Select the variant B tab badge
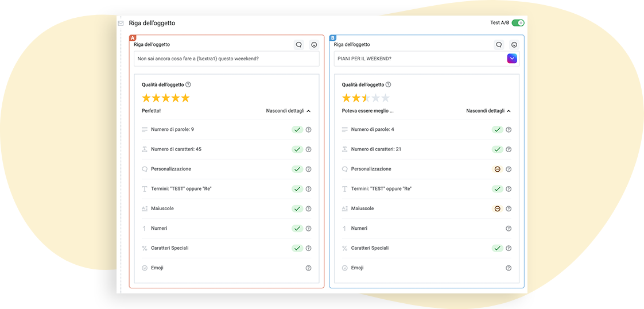This screenshot has width=644, height=309. [x=333, y=38]
